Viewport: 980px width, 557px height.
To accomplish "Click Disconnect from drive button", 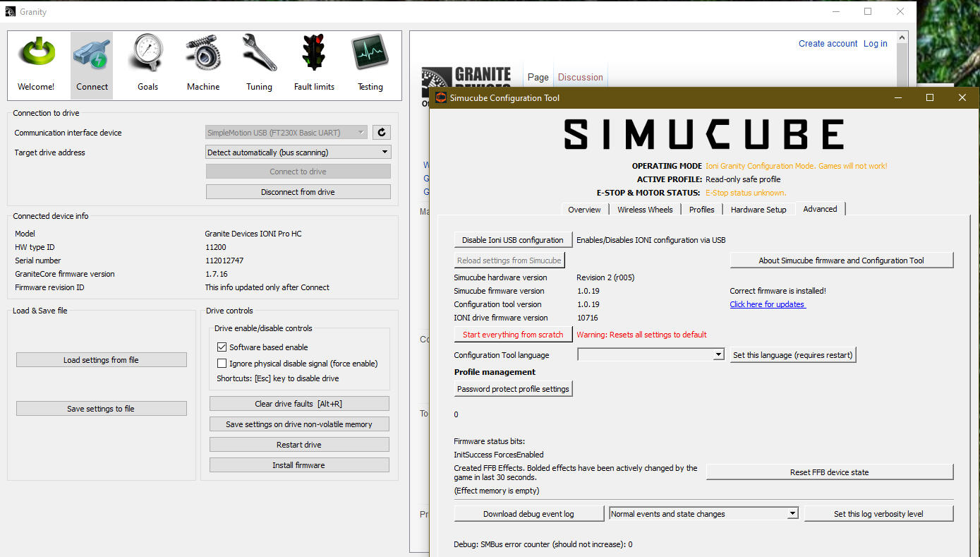I will (x=298, y=192).
